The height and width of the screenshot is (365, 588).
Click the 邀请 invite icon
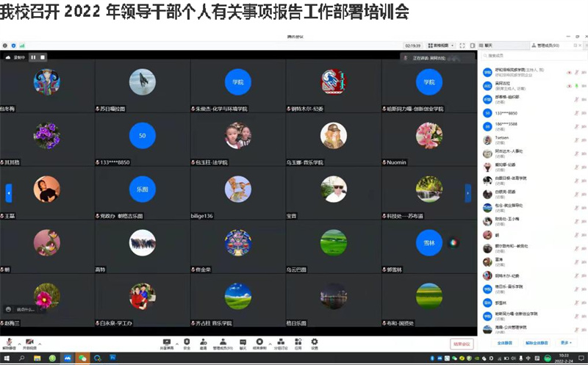(204, 342)
